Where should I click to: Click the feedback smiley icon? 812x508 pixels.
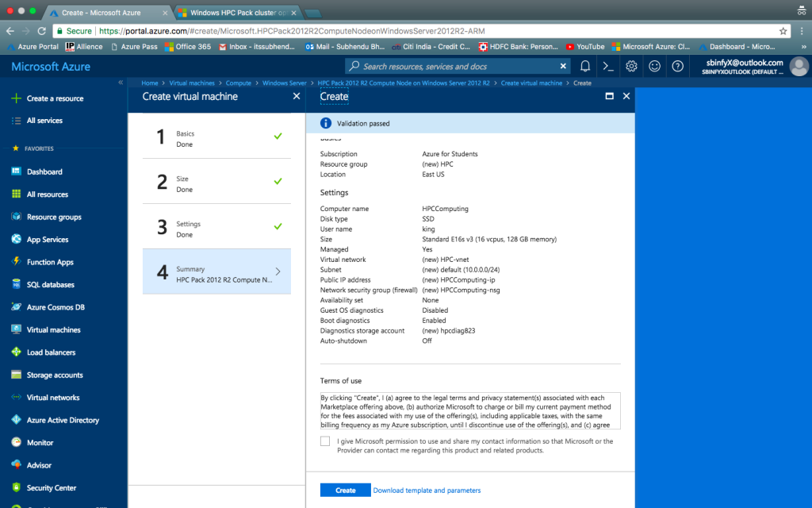pyautogui.click(x=654, y=67)
